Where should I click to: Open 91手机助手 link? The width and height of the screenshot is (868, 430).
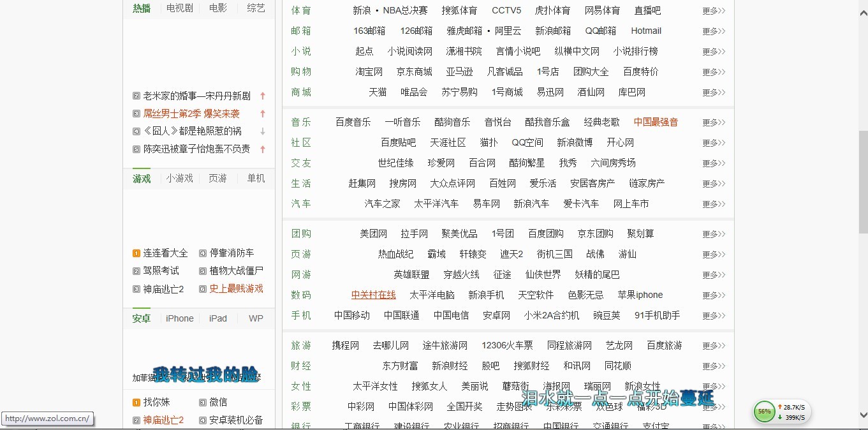(x=658, y=315)
